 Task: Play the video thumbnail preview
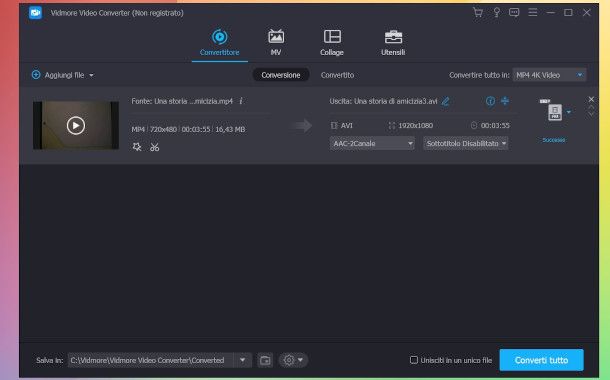pyautogui.click(x=76, y=125)
